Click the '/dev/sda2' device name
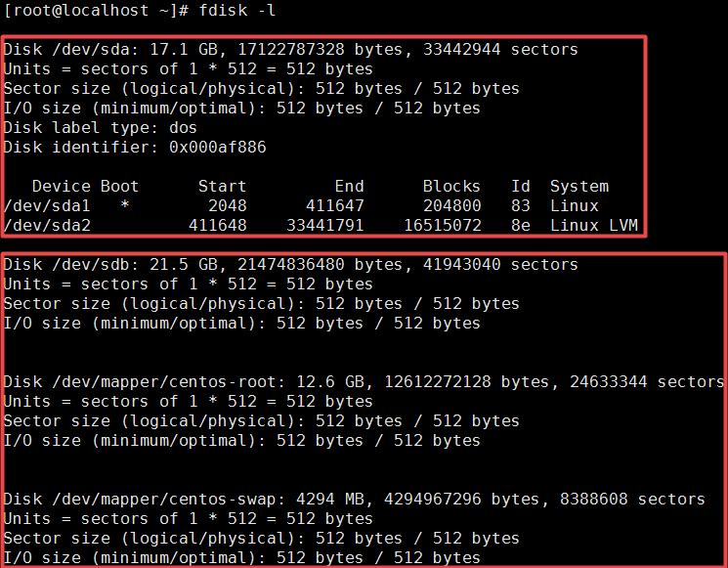Screen dimensions: 728x568 [x=47, y=225]
